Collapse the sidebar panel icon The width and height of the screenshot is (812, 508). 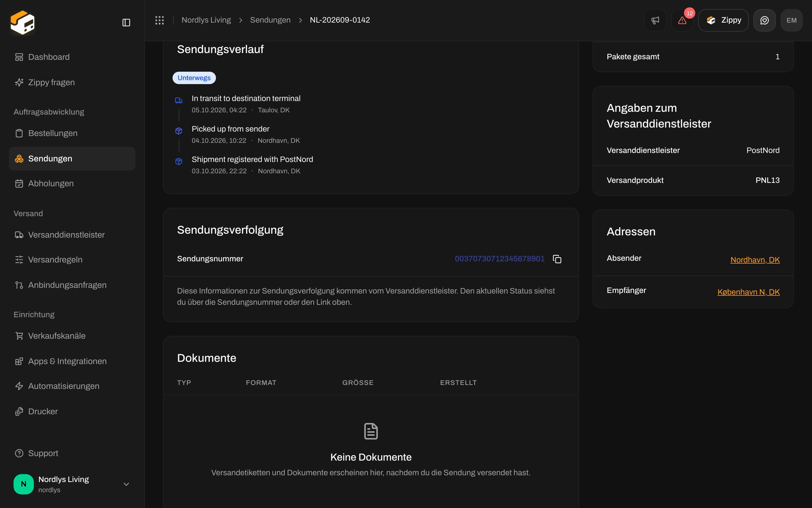pos(126,23)
